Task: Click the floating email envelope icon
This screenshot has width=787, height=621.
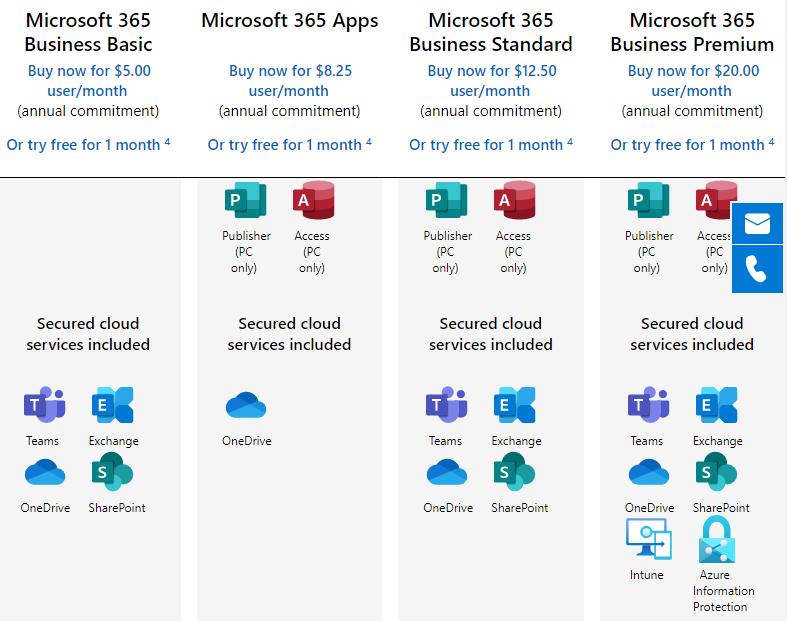Action: (x=757, y=223)
